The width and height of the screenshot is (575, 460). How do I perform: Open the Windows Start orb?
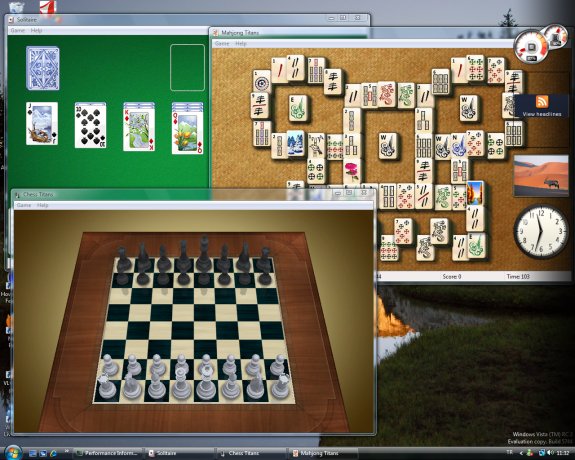[x=13, y=452]
